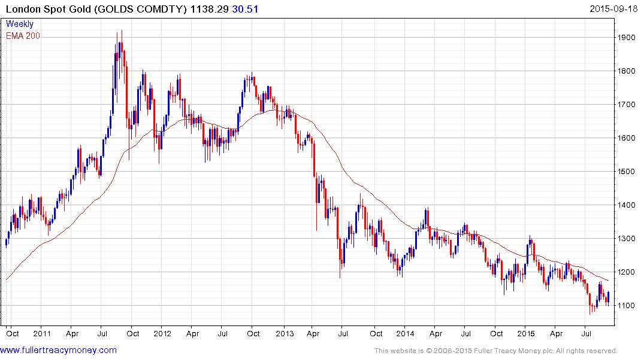
Task: Click the EMA 200 legend label
Action: coord(23,36)
